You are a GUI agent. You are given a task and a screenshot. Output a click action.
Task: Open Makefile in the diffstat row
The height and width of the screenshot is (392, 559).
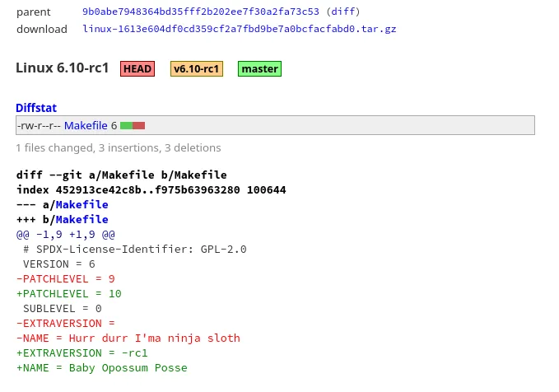[x=86, y=125]
